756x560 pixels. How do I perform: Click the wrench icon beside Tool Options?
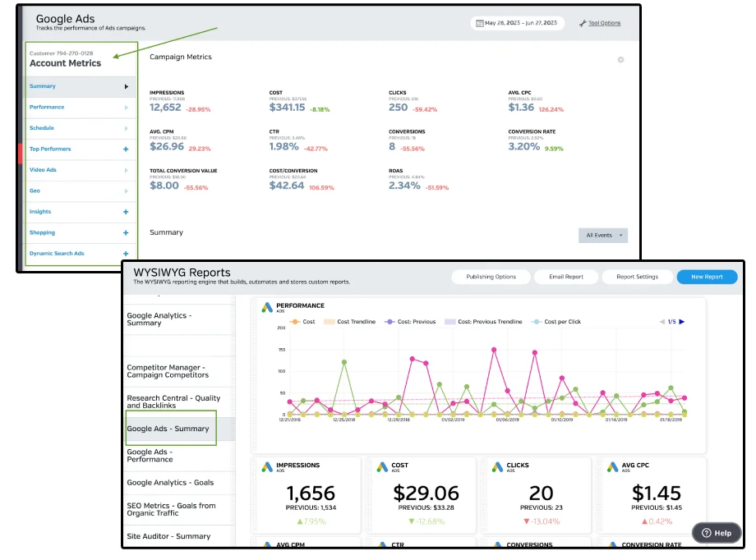pos(583,23)
